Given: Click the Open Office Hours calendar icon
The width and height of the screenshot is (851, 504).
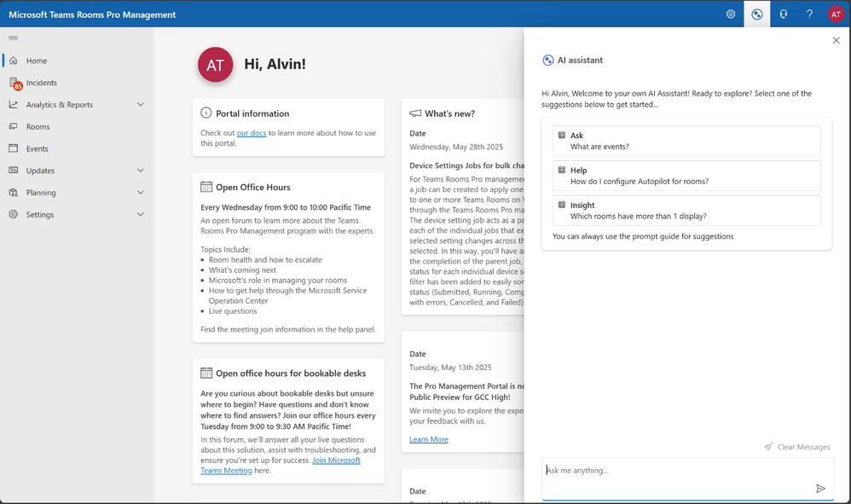Looking at the screenshot, I should tap(206, 187).
